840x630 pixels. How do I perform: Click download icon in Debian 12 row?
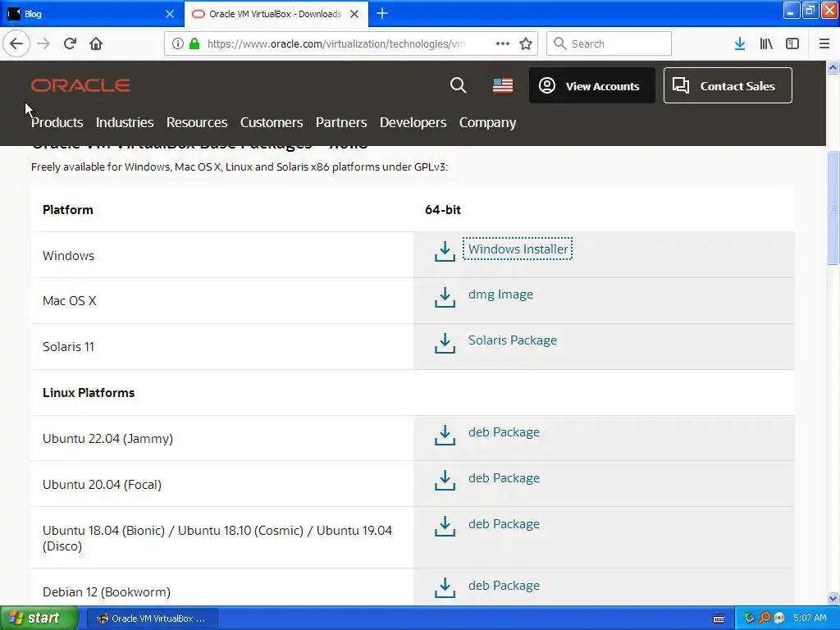click(x=445, y=587)
